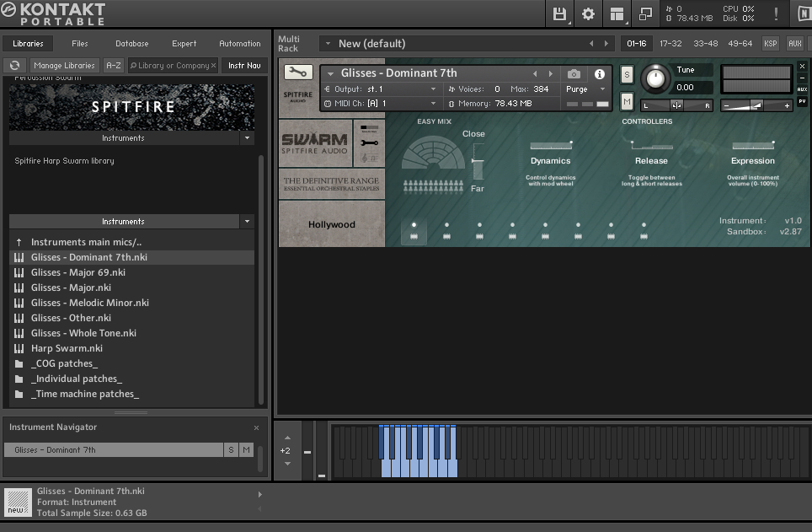Expand Spitfire library Instruments dropdown arrow
This screenshot has width=812, height=532.
click(x=247, y=138)
